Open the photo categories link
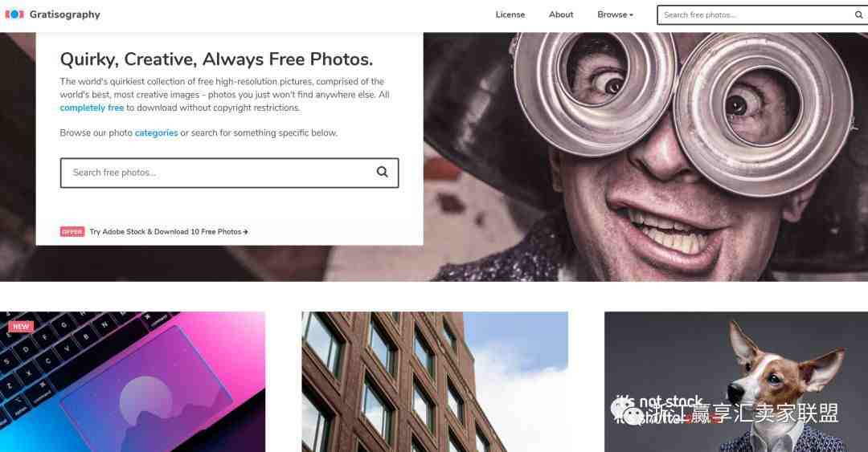This screenshot has width=868, height=452. click(156, 132)
